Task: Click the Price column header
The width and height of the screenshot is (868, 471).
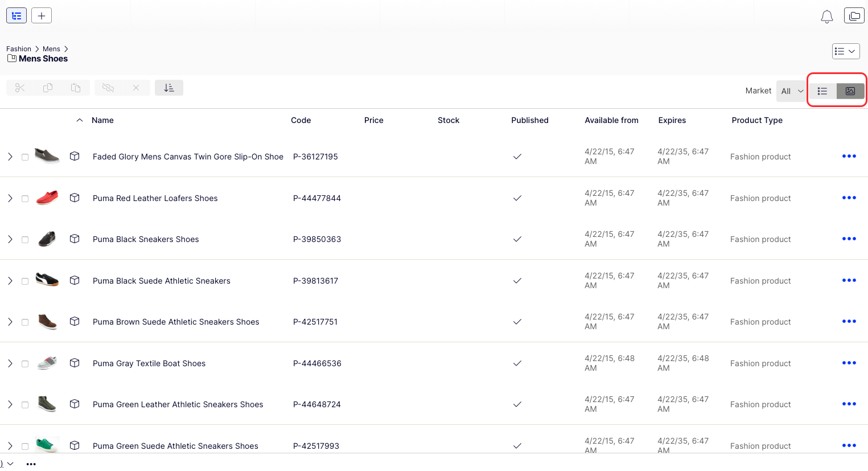Action: (x=374, y=120)
